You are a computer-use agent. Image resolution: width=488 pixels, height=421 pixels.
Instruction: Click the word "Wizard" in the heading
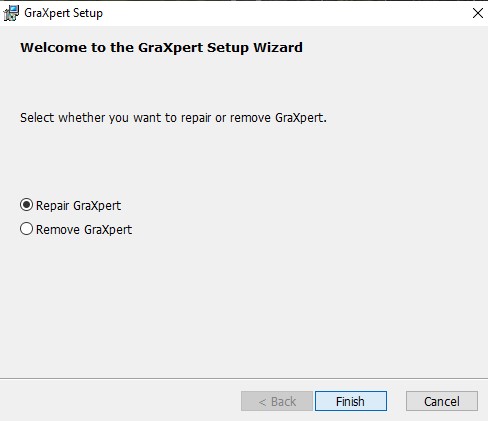point(278,47)
